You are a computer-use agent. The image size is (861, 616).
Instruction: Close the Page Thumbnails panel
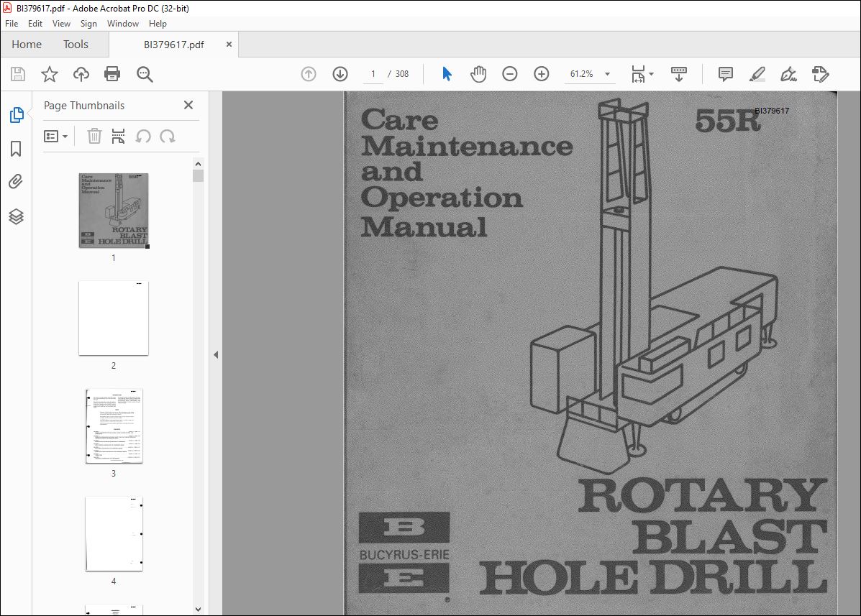pyautogui.click(x=188, y=105)
